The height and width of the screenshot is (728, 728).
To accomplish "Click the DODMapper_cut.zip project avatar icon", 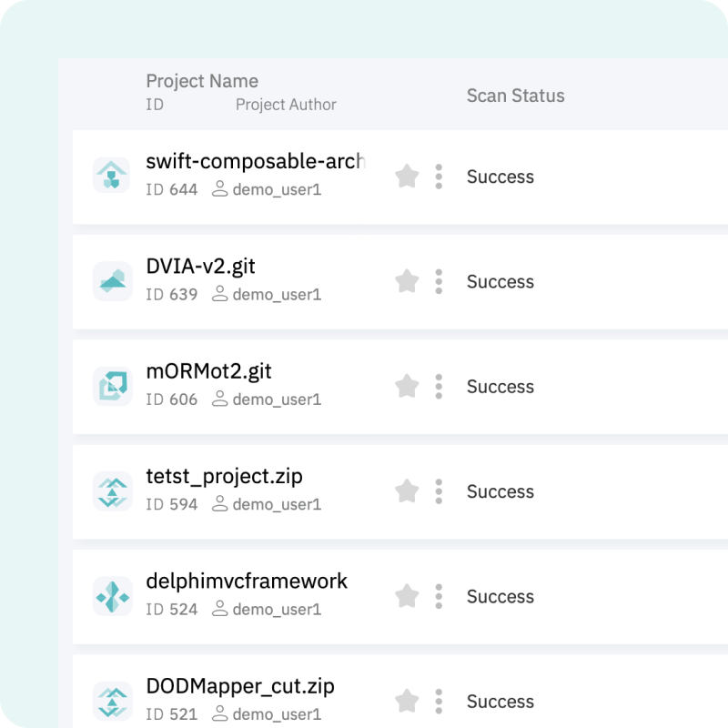I will pyautogui.click(x=113, y=701).
